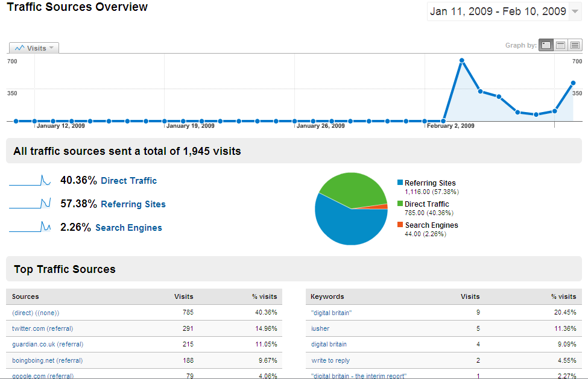
Task: Graph by month using last icon
Action: click(x=575, y=45)
